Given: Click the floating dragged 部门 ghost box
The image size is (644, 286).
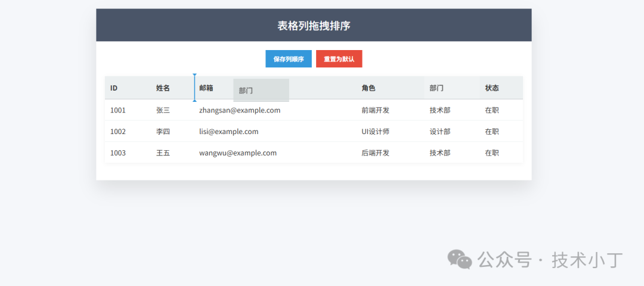Looking at the screenshot, I should click(x=261, y=91).
